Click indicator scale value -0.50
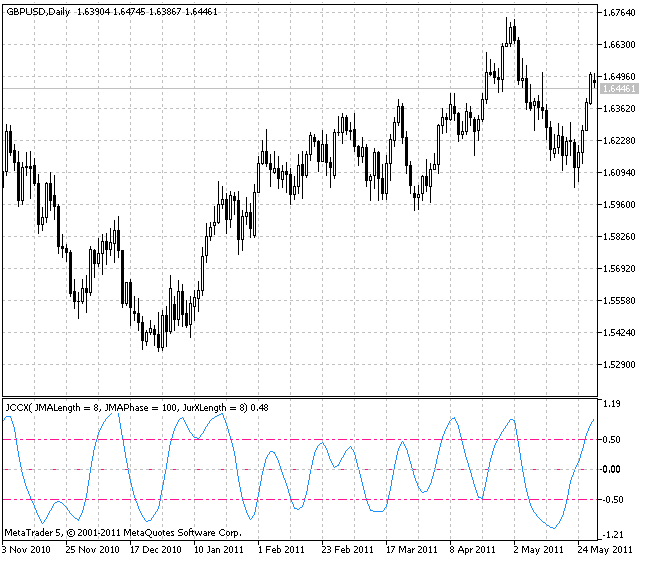This screenshot has height=561, width=650. [x=612, y=500]
